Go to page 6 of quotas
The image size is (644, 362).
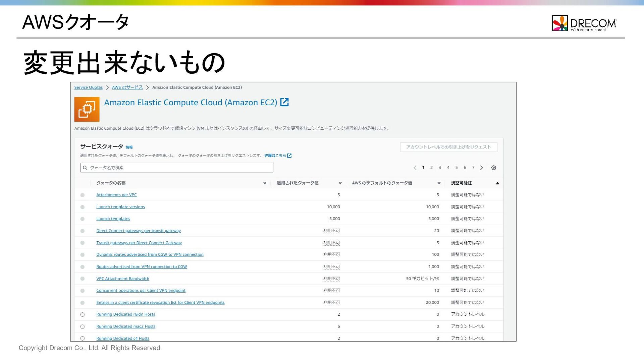pyautogui.click(x=465, y=168)
